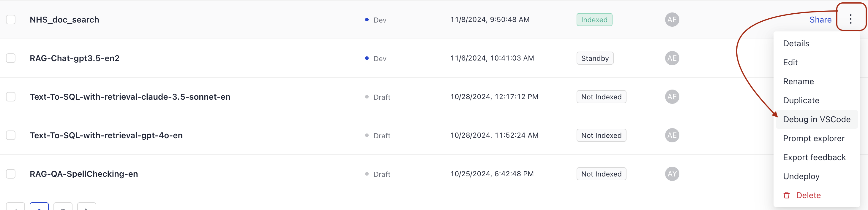Select Prompt explorer menu item
The height and width of the screenshot is (210, 868).
coord(813,138)
